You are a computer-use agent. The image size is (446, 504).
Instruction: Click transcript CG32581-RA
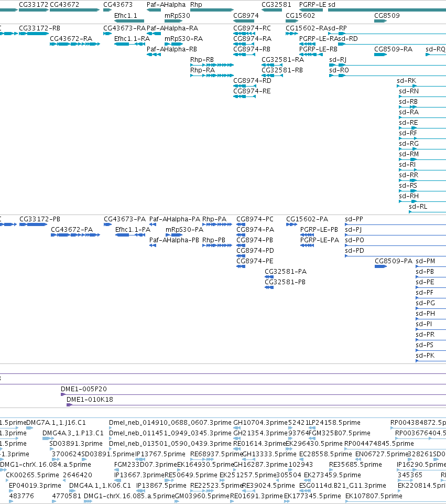[x=282, y=60]
